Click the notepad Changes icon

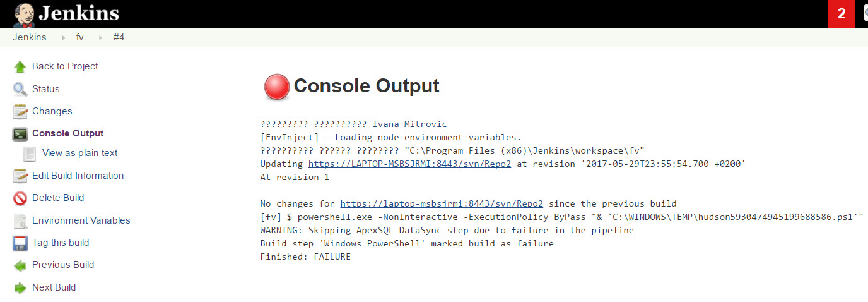click(x=20, y=112)
